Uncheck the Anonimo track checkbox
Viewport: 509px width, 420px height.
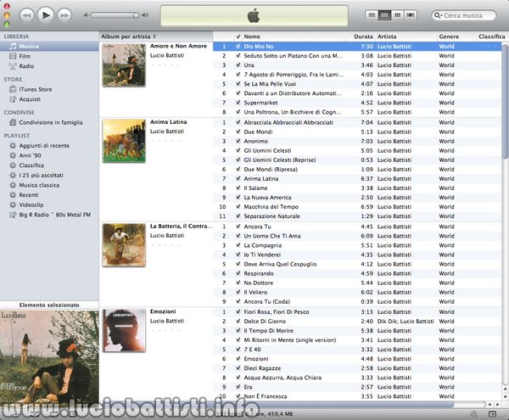click(238, 141)
